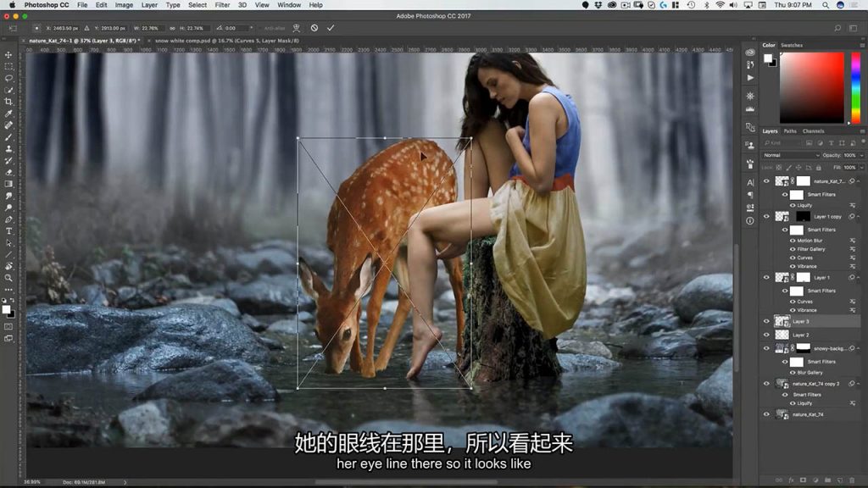Hide the Layer 2 layer
The width and height of the screenshot is (868, 488).
[x=766, y=335]
